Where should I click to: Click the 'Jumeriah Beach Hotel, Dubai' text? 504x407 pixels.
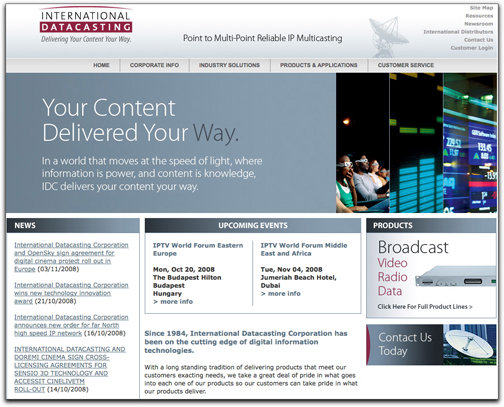point(298,282)
